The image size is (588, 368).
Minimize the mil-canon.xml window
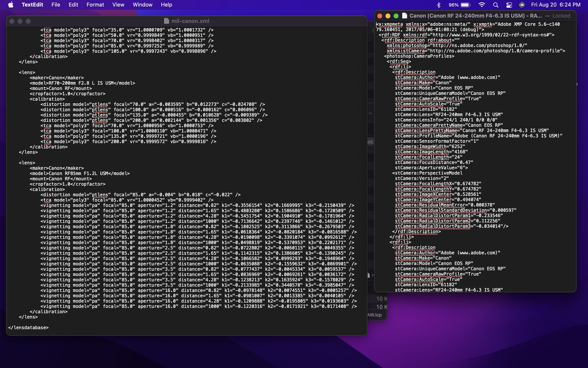20,21
